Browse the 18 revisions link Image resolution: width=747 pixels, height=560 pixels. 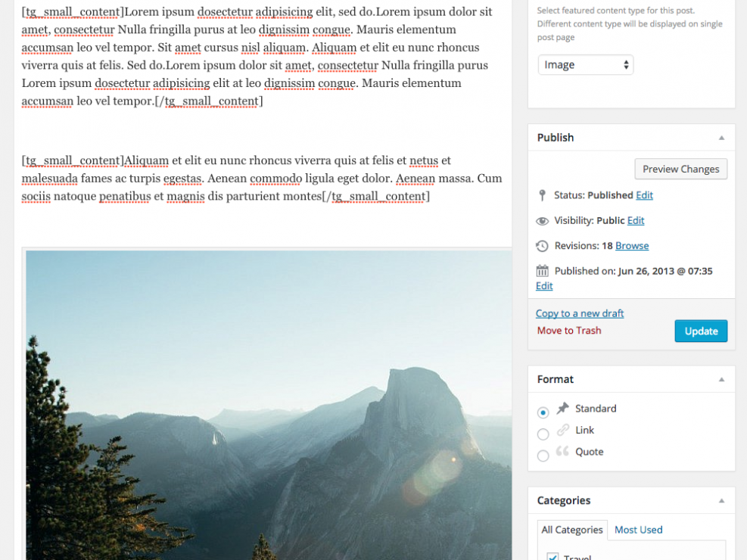[x=632, y=246]
